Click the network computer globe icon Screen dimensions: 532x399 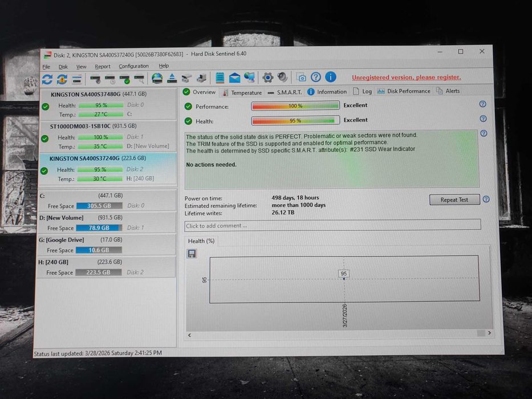249,78
